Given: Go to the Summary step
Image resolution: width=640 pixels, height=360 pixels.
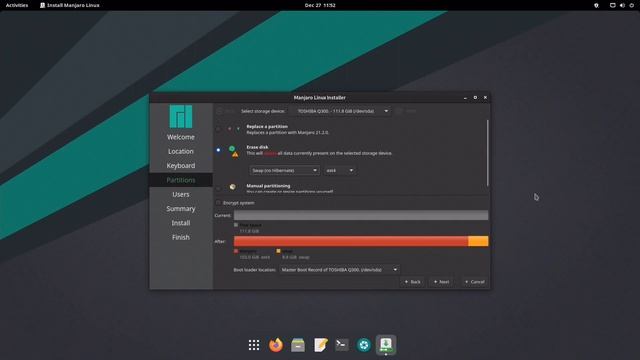Looking at the screenshot, I should [x=181, y=209].
